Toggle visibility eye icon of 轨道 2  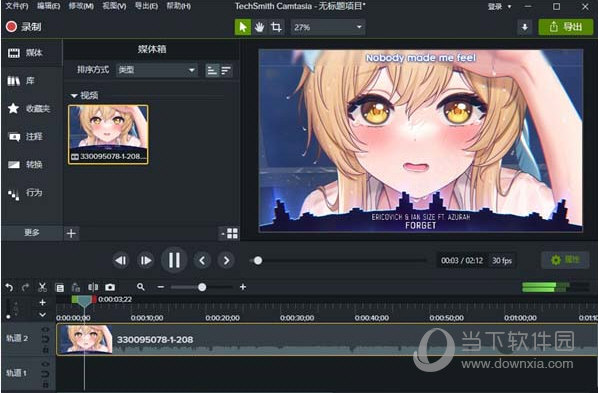(x=45, y=329)
